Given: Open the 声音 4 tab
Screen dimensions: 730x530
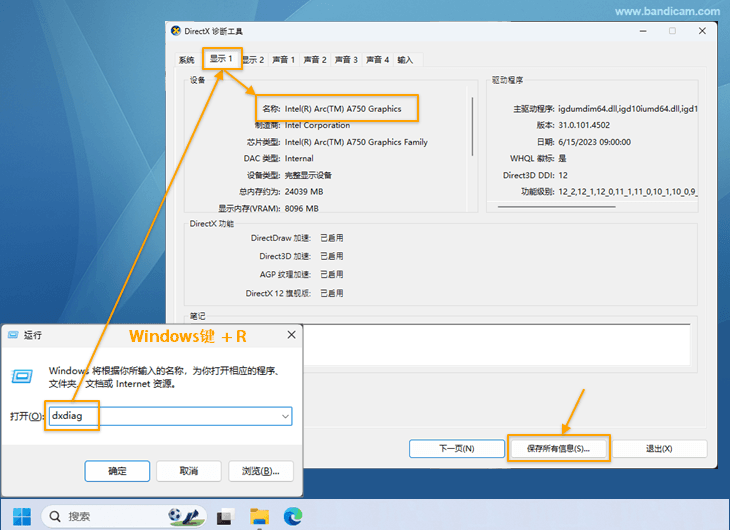Looking at the screenshot, I should pos(378,60).
